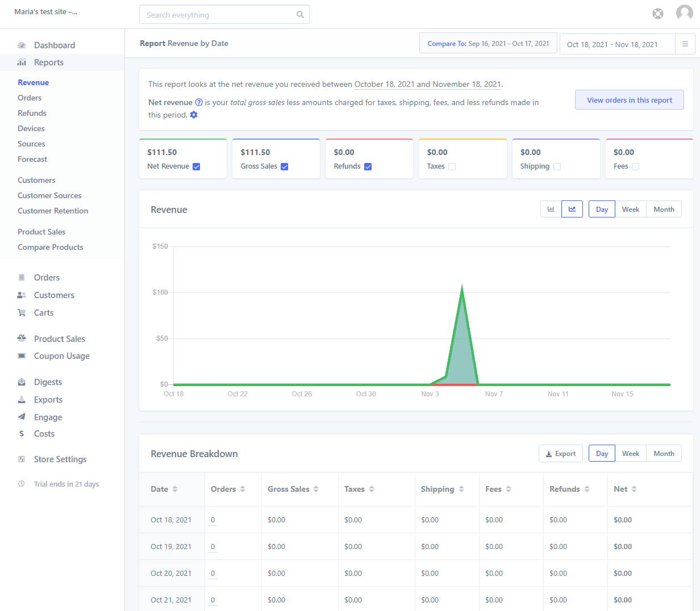Click the Orders list icon in sidebar

click(22, 278)
